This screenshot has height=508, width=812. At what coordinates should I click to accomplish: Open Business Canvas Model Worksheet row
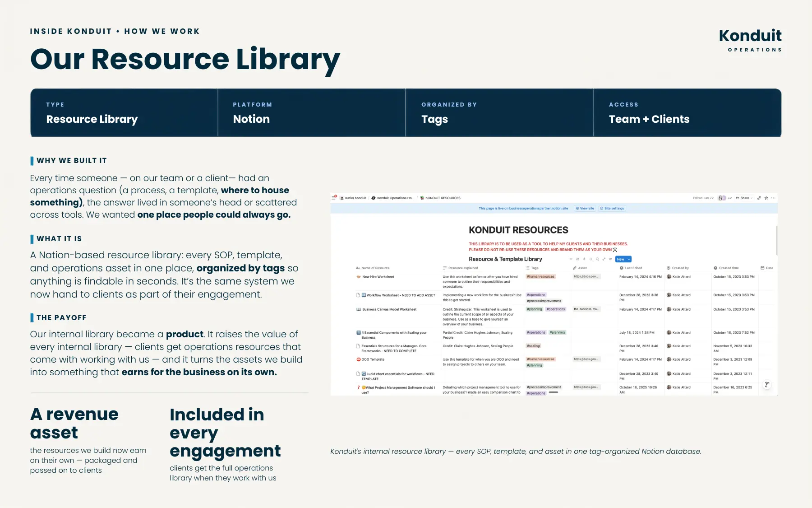tap(389, 309)
